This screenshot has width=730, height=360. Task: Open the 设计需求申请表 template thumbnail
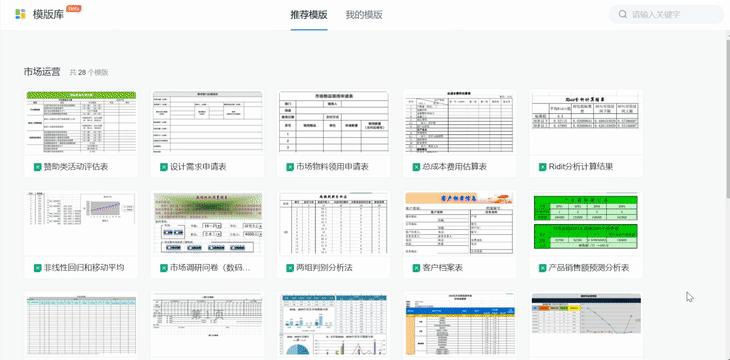(207, 122)
